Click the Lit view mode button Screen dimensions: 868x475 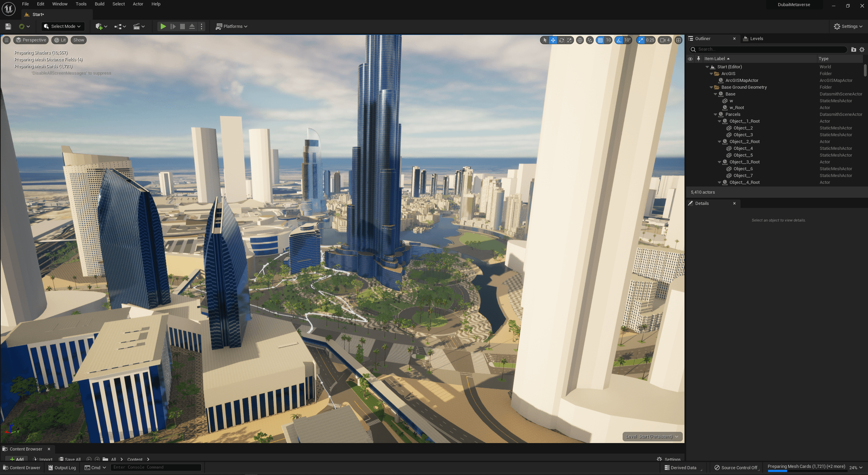(x=60, y=40)
